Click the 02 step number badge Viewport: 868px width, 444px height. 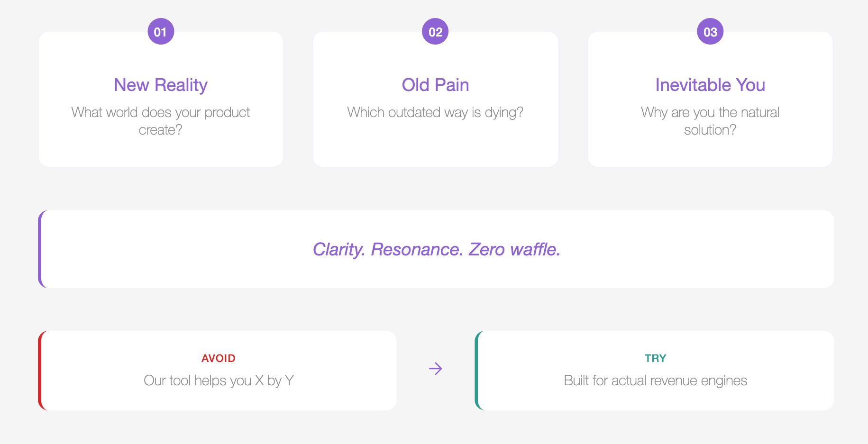point(435,32)
